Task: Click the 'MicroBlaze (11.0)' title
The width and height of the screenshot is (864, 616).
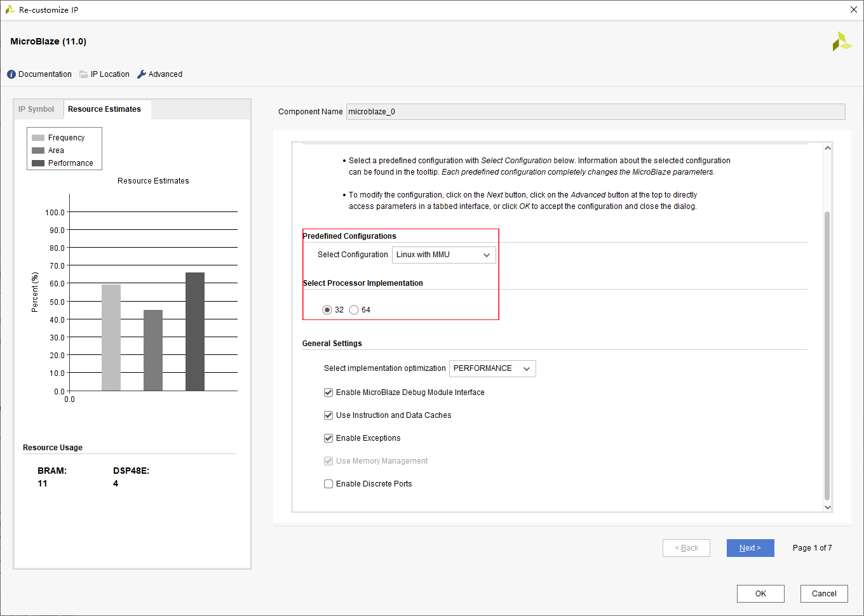Action: click(48, 41)
